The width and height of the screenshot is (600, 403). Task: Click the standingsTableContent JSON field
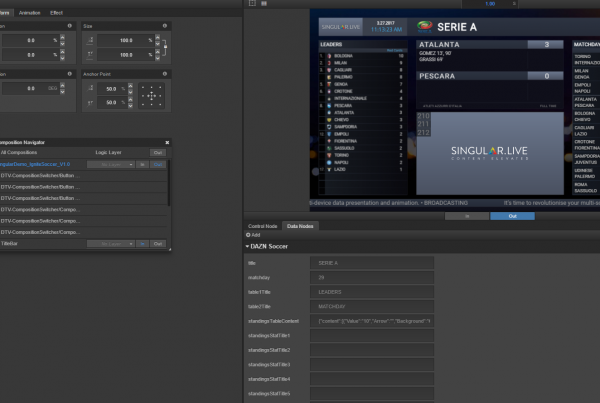[x=372, y=321]
